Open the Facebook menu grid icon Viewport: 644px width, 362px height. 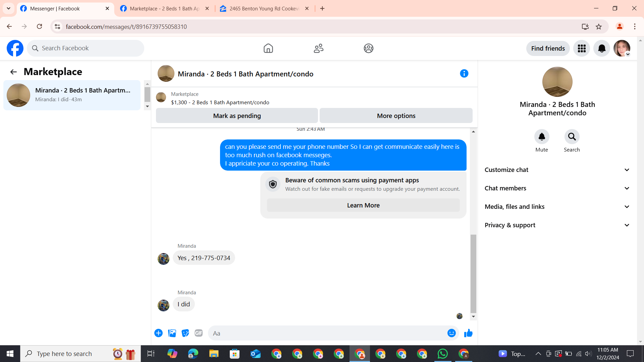click(x=582, y=48)
